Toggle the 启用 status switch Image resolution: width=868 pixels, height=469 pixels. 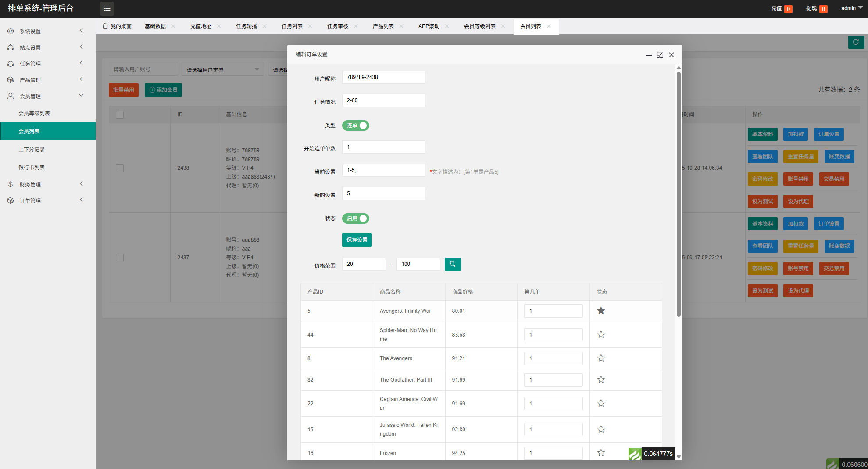356,219
